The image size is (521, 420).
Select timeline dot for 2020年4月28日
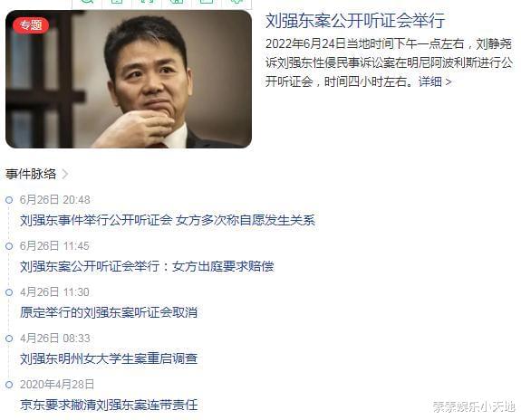(x=9, y=385)
